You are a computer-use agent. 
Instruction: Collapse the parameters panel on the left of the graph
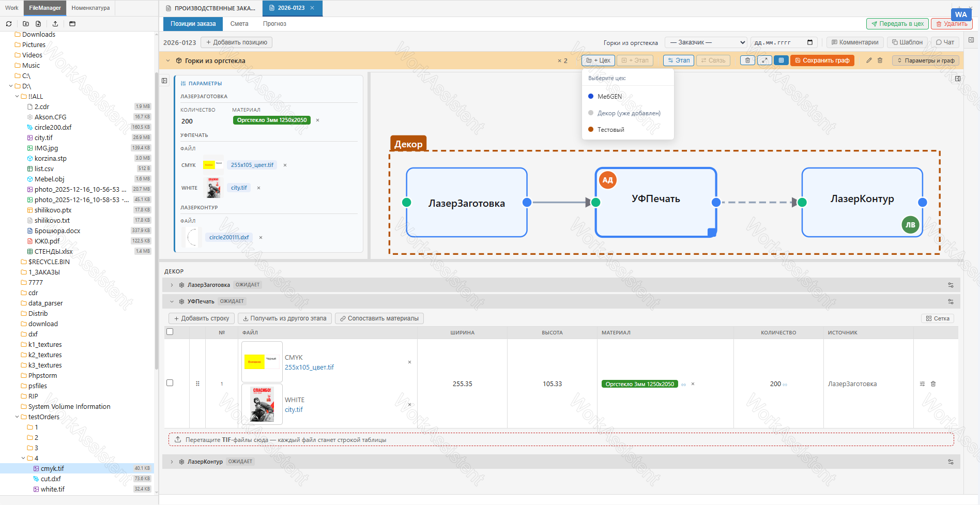164,81
